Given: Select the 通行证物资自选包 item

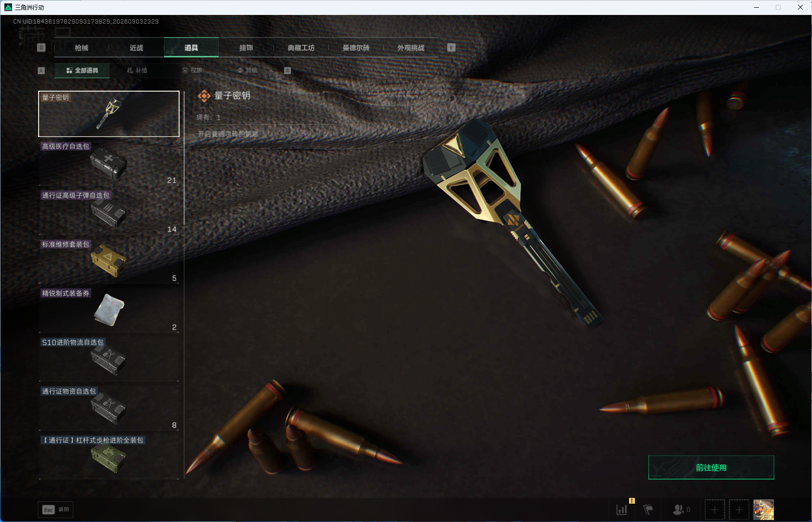Looking at the screenshot, I should point(109,408).
